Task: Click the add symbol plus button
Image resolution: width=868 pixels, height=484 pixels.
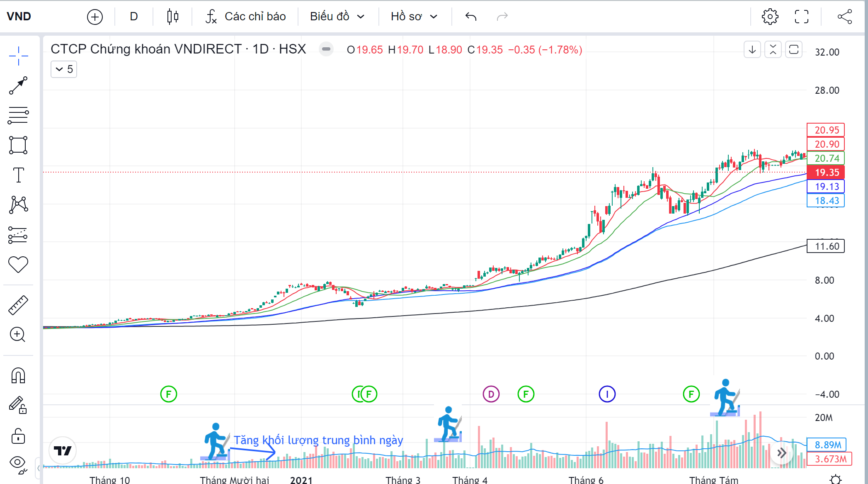Action: [95, 17]
